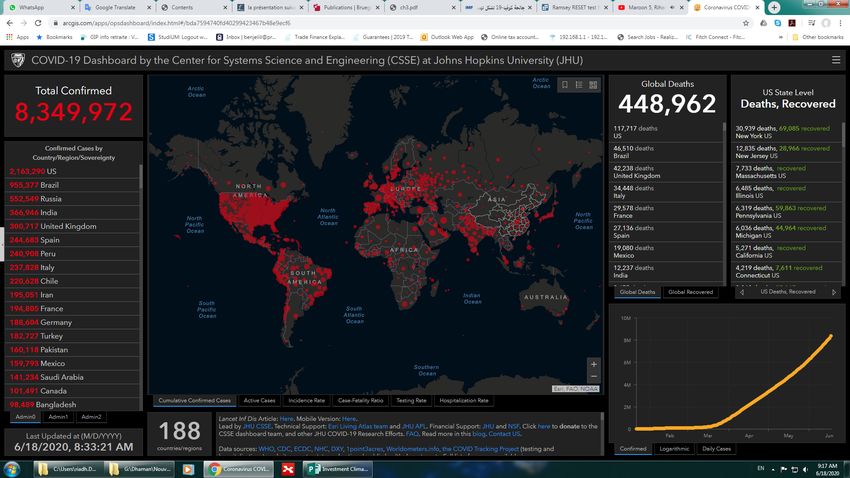Image resolution: width=850 pixels, height=478 pixels.
Task: Open the FAQ link
Action: click(412, 434)
